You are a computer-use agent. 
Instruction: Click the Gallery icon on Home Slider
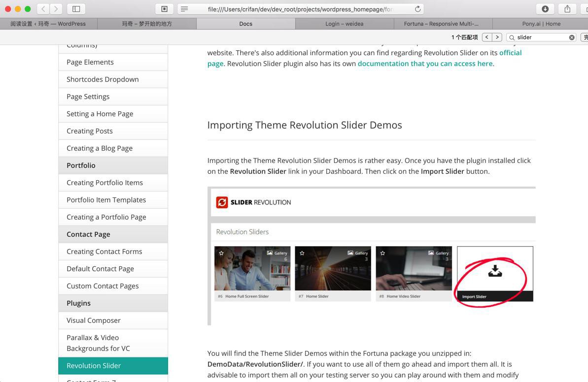point(350,253)
